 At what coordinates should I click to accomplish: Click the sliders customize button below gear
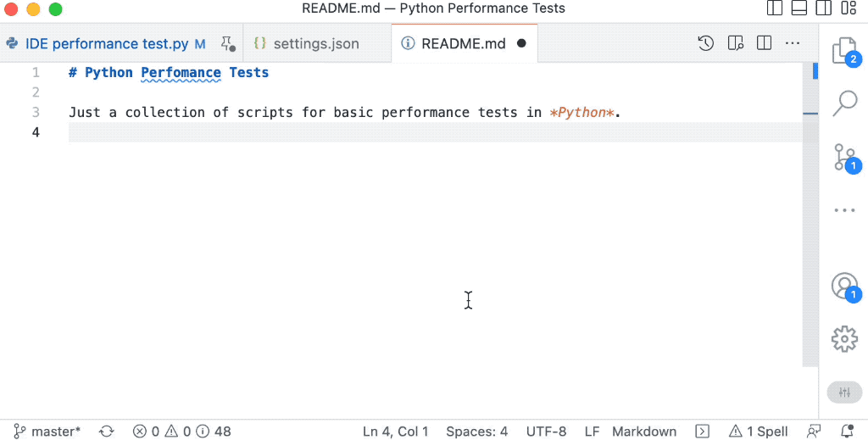tap(844, 393)
